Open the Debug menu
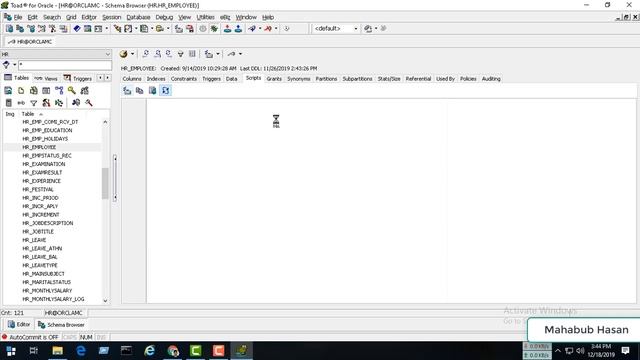The height and width of the screenshot is (360, 640). click(x=164, y=17)
